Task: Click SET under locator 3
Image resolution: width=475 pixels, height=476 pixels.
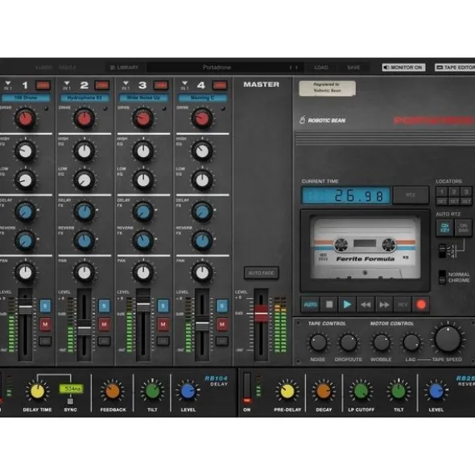Action: (466, 201)
